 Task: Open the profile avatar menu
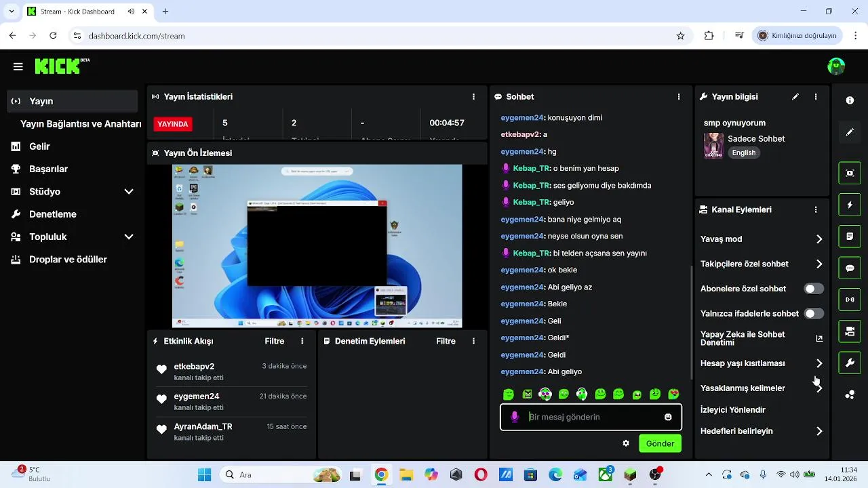pos(836,66)
